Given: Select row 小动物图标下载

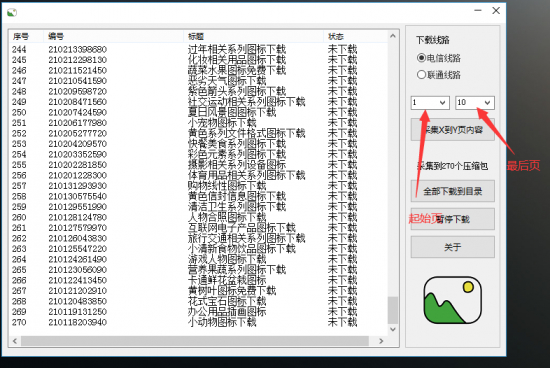Looking at the screenshot, I should tap(199, 322).
